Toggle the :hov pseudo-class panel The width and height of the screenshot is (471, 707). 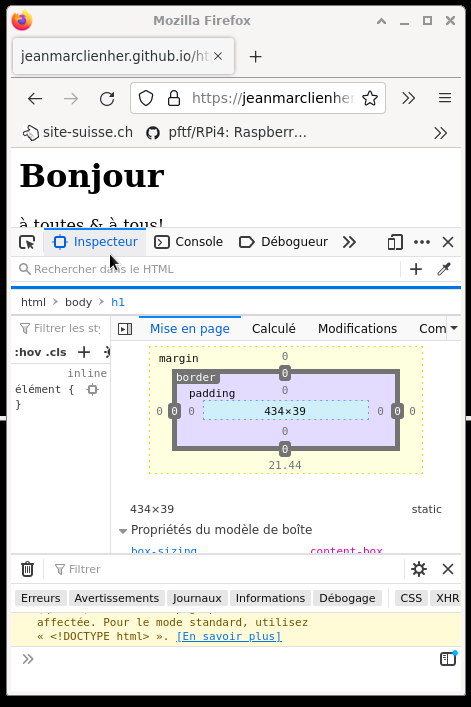(x=28, y=352)
